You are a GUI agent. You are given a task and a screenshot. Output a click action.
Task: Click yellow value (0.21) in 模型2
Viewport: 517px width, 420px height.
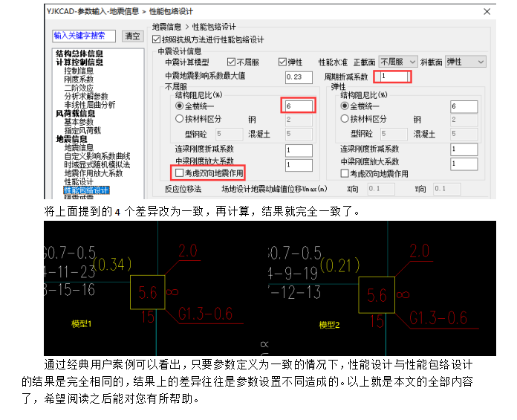[x=340, y=265]
